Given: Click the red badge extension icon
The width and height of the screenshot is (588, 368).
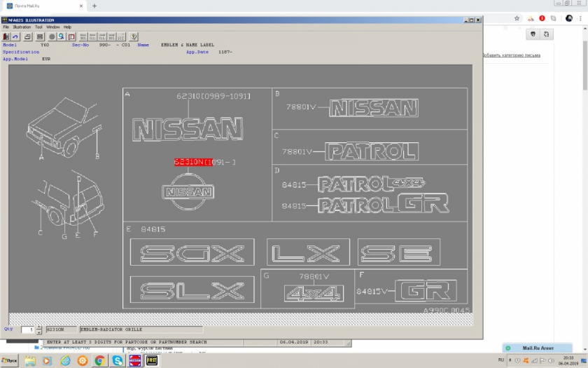Looking at the screenshot, I should pyautogui.click(x=542, y=18).
